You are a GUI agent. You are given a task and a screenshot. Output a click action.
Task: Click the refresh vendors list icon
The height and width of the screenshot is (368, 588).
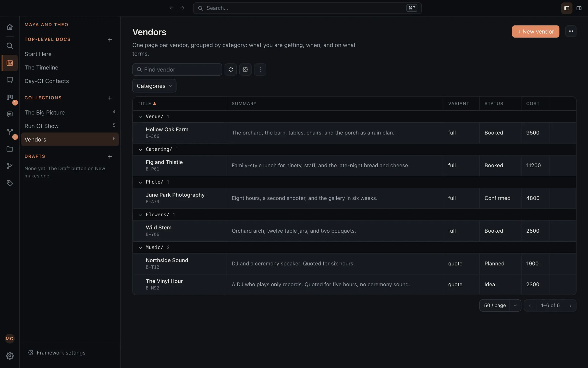click(231, 70)
